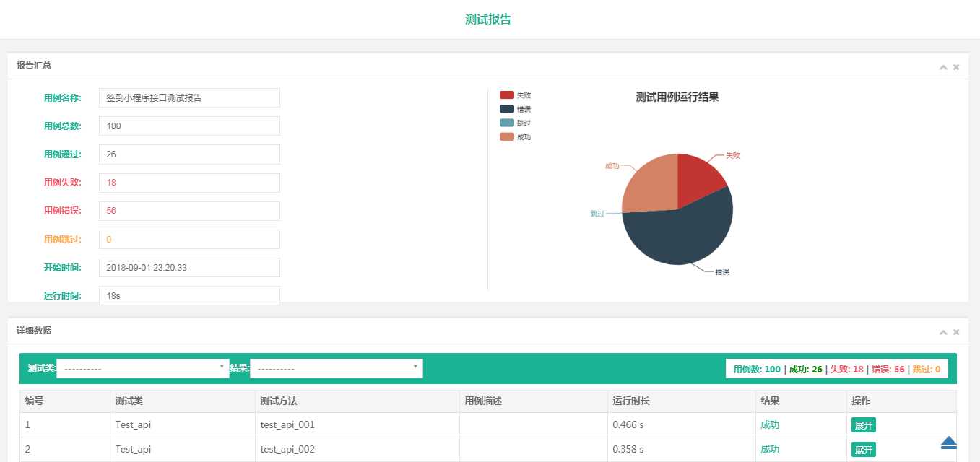Click the 开始时间 field

(189, 267)
